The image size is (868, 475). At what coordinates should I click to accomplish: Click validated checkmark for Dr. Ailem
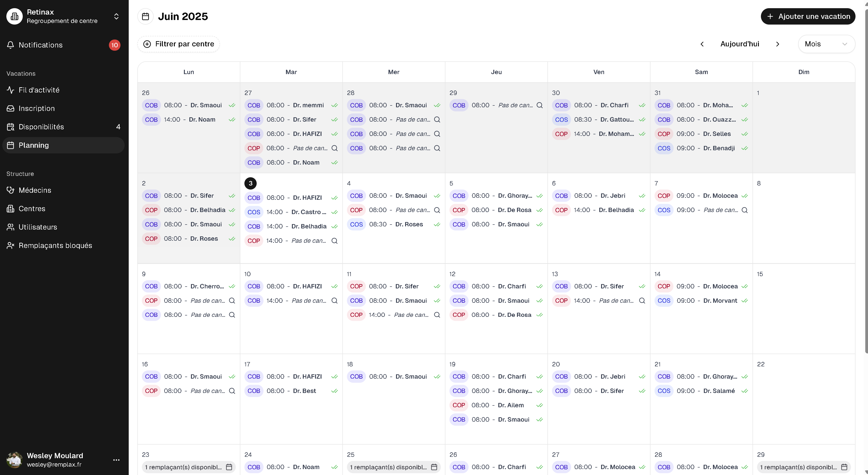[539, 405]
